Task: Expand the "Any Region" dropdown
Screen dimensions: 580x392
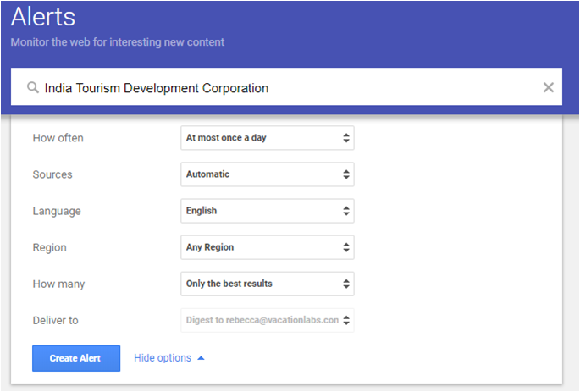Action: 267,247
